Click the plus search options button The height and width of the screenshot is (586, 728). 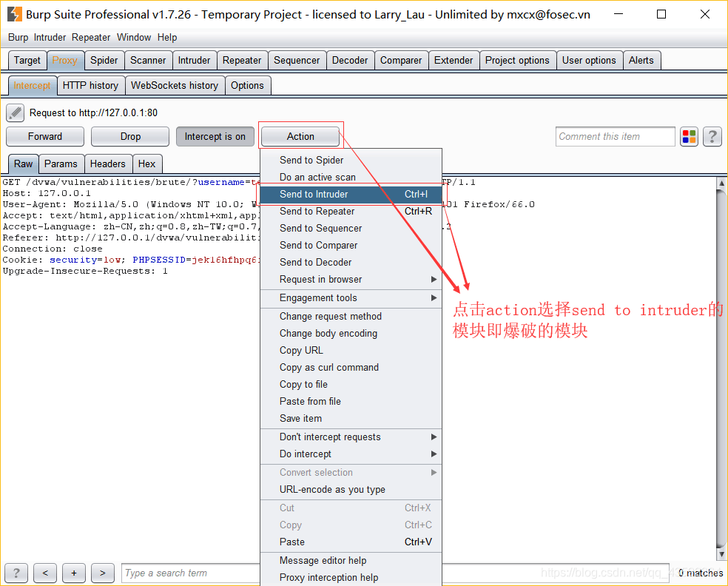74,573
